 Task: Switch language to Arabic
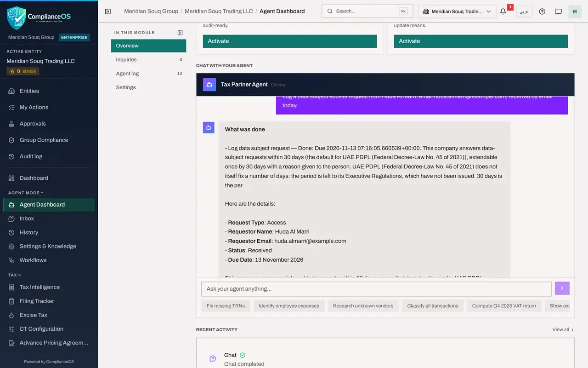[x=524, y=11]
